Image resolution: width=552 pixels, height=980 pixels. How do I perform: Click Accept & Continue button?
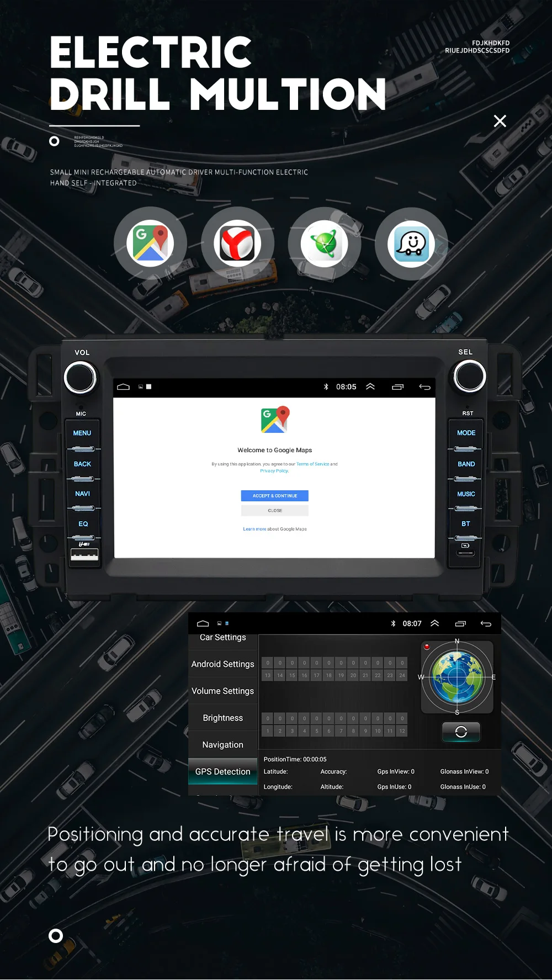click(275, 496)
